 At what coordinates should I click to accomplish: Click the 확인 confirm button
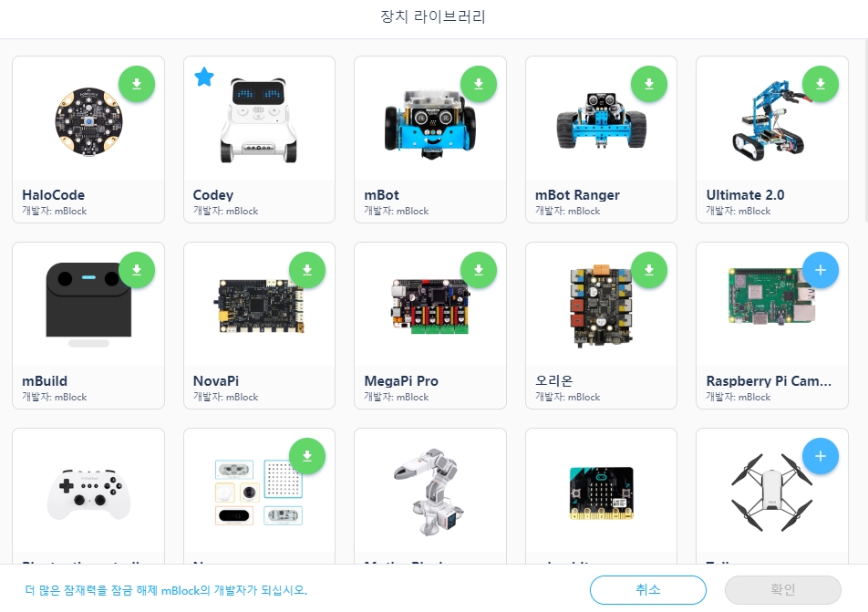782,590
